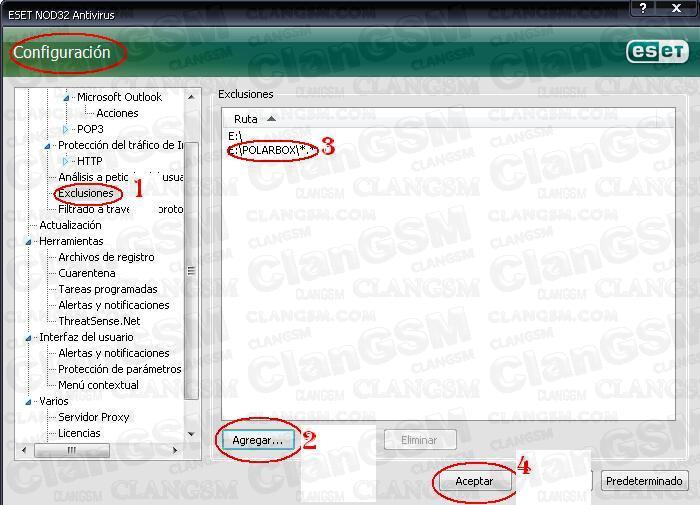Click the ESET logo
This screenshot has height=505, width=700.
658,52
